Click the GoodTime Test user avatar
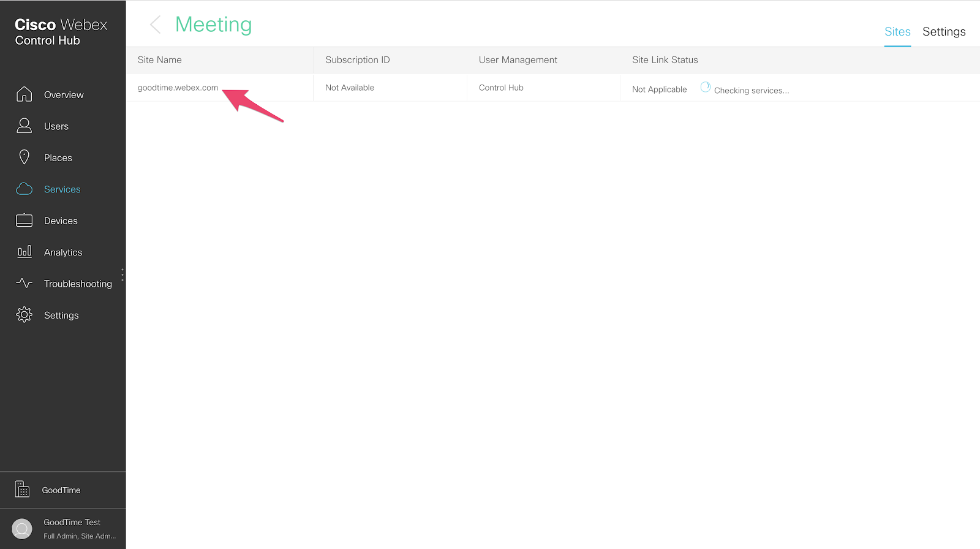Screen dimensions: 980x549 [22, 529]
